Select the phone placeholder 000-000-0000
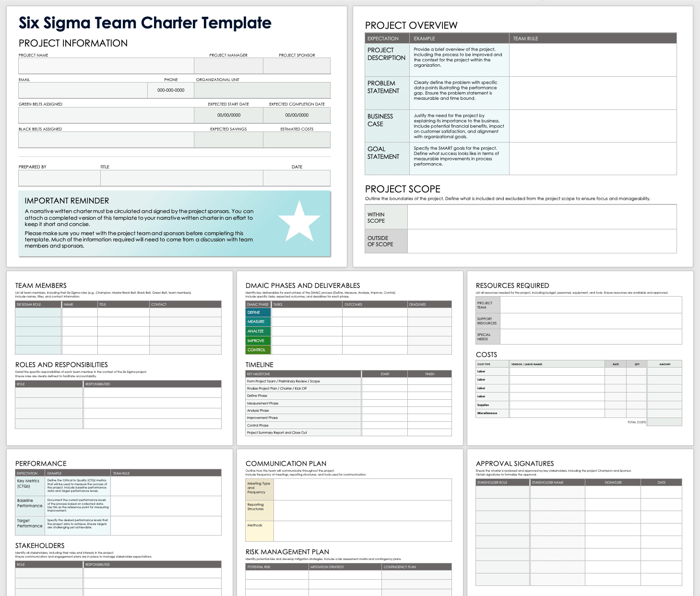The height and width of the screenshot is (596, 700). [x=171, y=90]
